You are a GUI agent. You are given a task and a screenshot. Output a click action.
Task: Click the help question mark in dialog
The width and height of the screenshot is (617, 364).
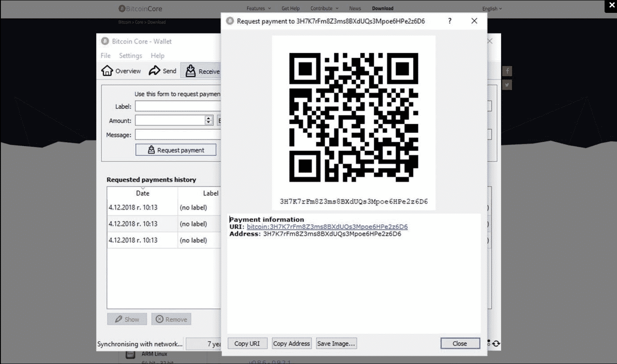click(450, 21)
